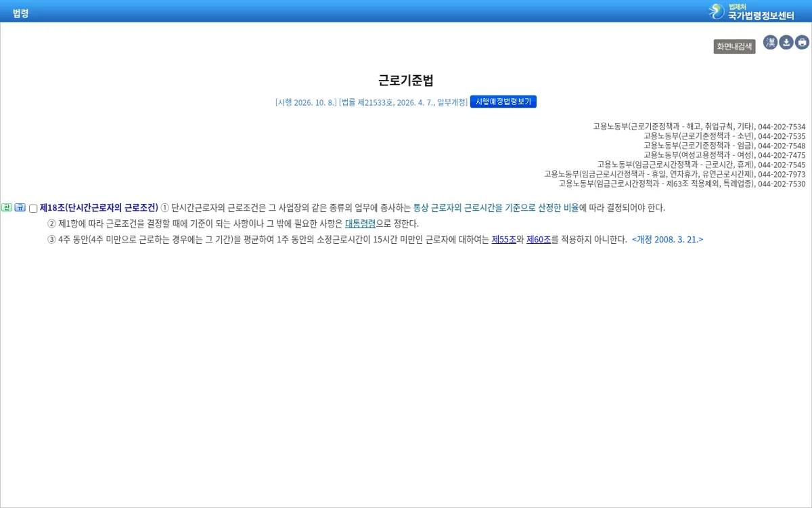
Task: Click the 제18조(단시간근로자의 근로조건) title
Action: (99, 207)
